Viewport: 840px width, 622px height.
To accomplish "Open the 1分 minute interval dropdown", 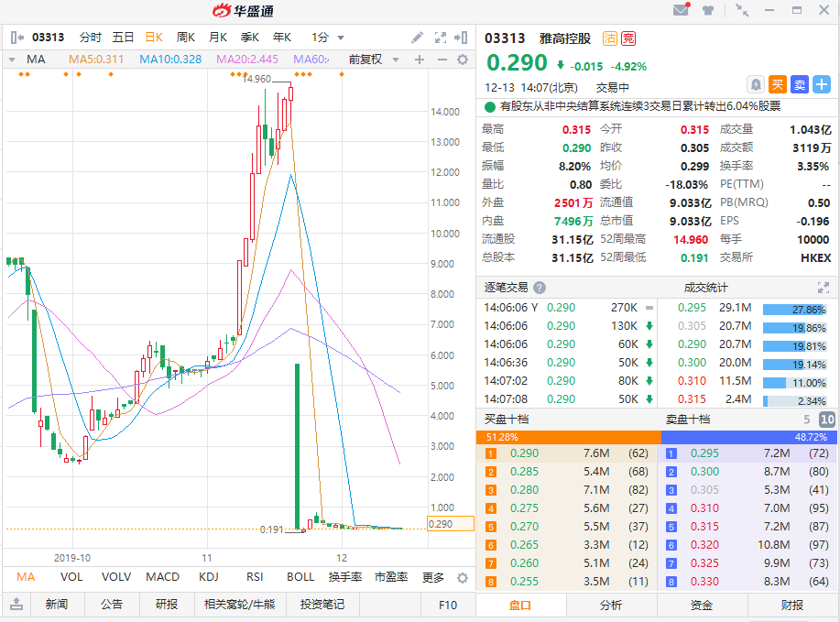I will (x=328, y=38).
